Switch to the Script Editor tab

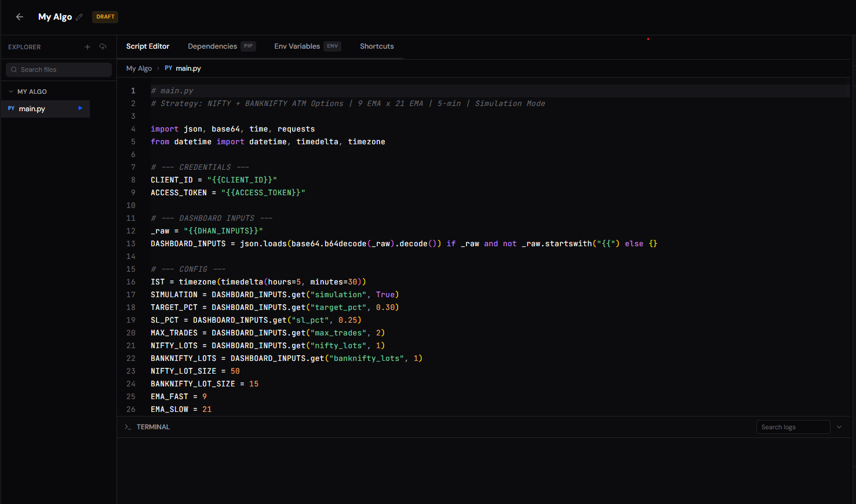pyautogui.click(x=148, y=46)
